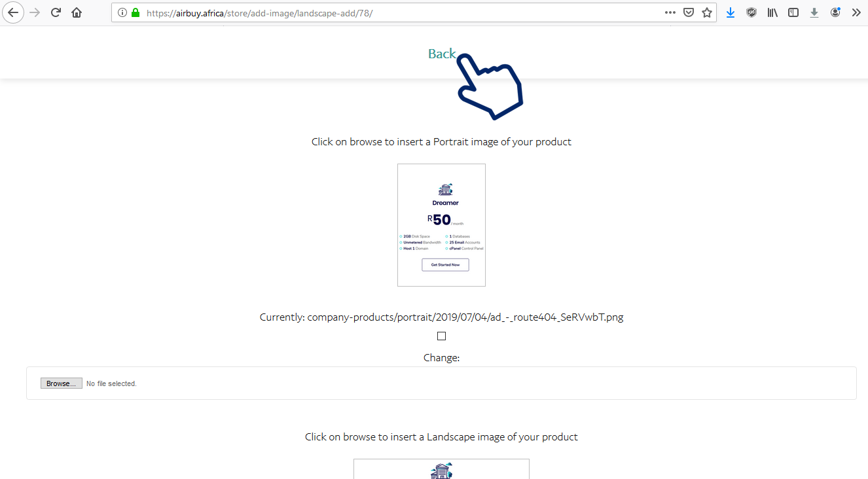The height and width of the screenshot is (479, 868).
Task: Click the Dreamer portrait image thumbnail
Action: click(x=441, y=225)
